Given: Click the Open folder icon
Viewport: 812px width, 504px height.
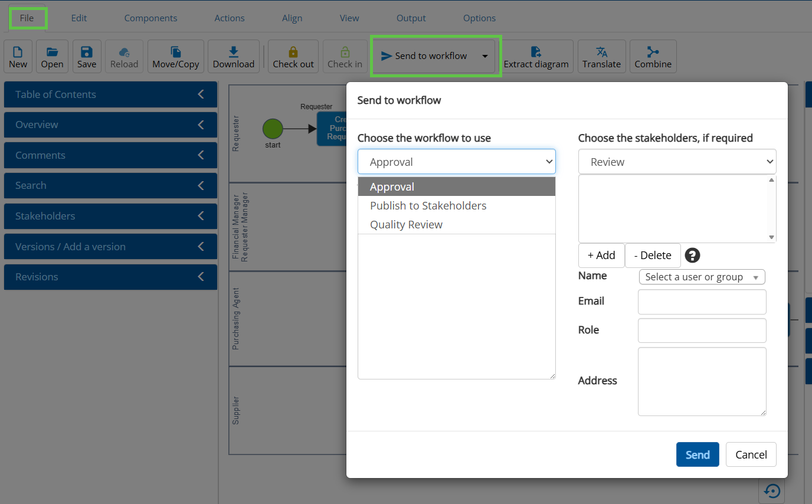Looking at the screenshot, I should pyautogui.click(x=52, y=52).
